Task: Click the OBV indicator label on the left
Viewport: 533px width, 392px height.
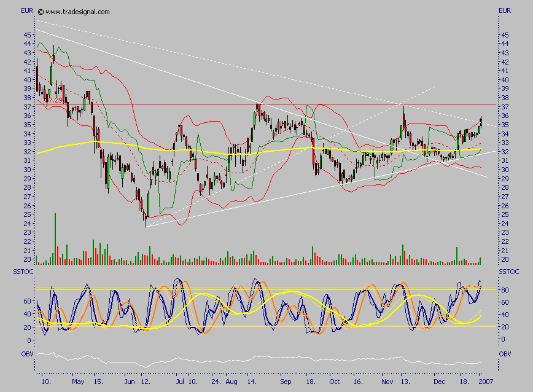Action: tap(27, 355)
